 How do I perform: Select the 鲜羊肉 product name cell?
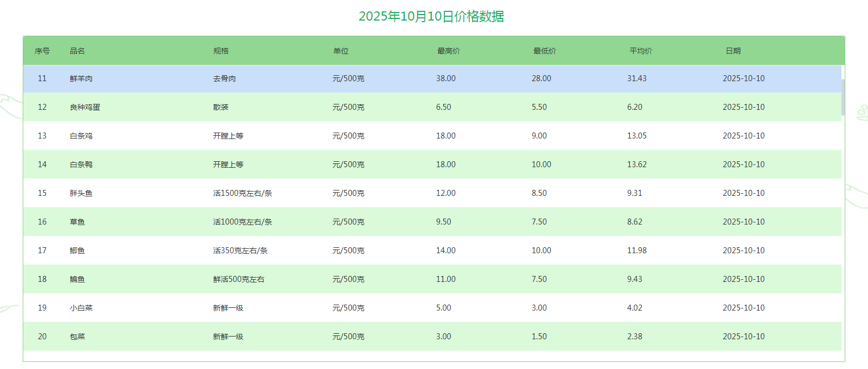coord(81,78)
